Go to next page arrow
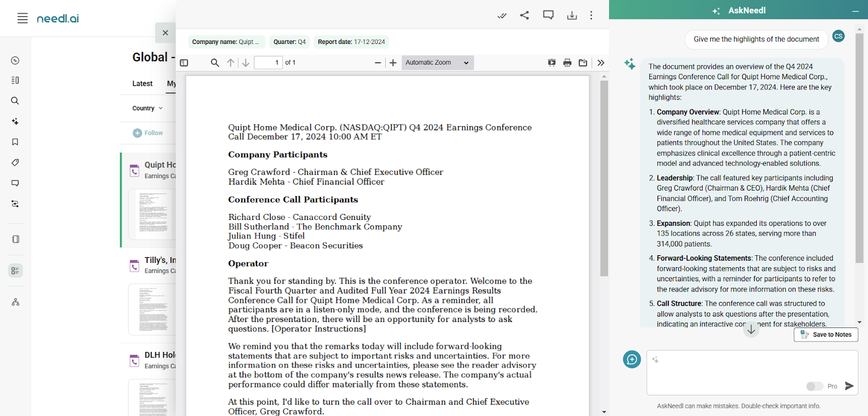 click(246, 63)
